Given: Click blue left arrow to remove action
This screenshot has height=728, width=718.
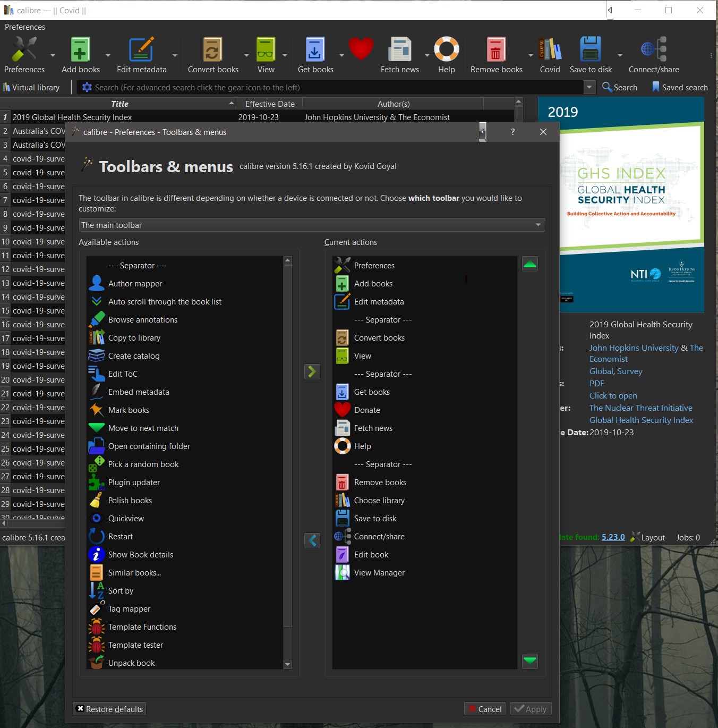Looking at the screenshot, I should point(312,540).
